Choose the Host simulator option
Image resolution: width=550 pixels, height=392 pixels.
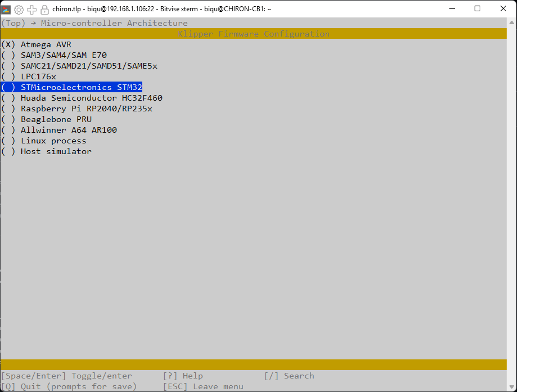tap(46, 152)
